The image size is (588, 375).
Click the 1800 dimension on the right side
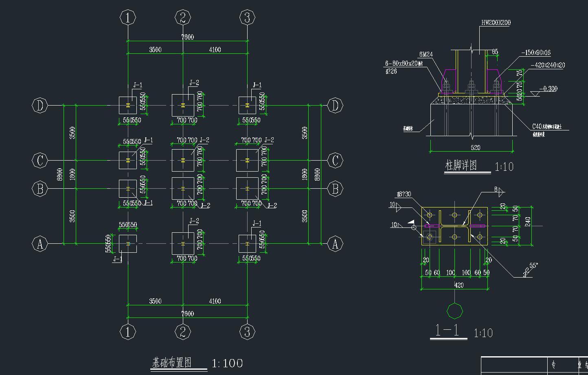click(305, 174)
